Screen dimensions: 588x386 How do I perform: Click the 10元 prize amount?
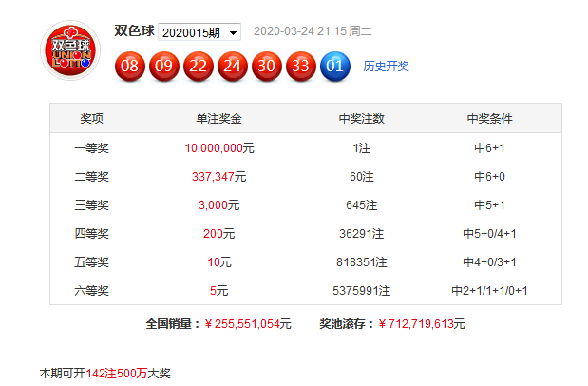(219, 262)
